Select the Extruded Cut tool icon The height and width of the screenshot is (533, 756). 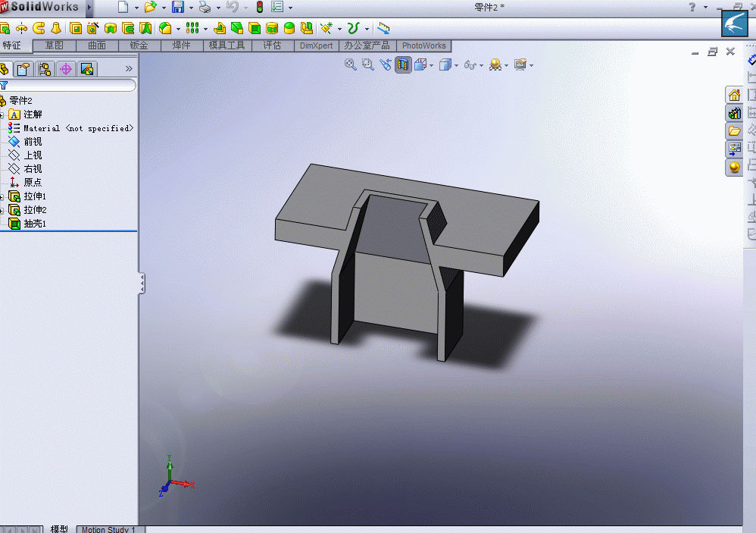click(x=76, y=29)
